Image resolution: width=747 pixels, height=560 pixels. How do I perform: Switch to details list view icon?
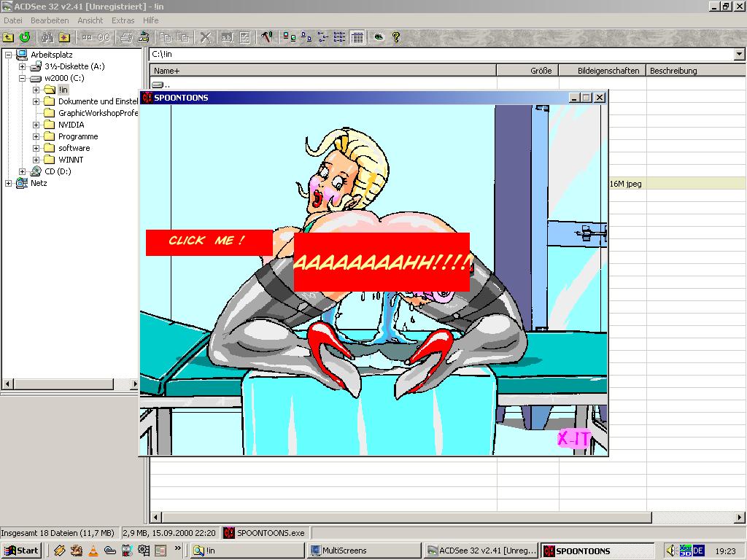(x=340, y=37)
